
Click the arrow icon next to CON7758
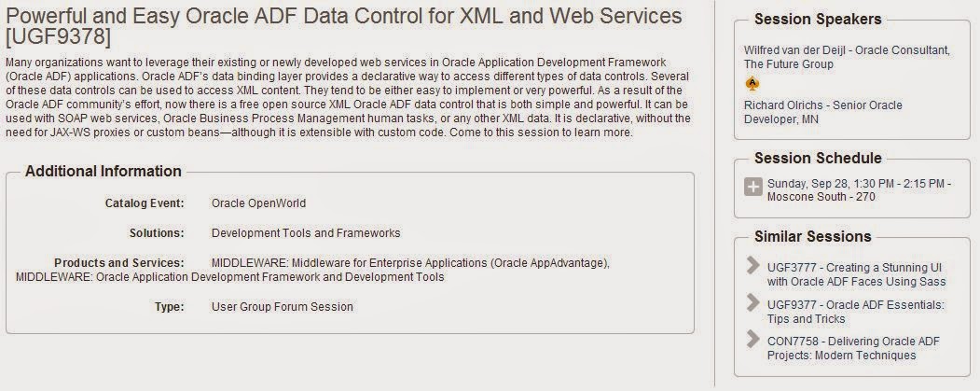click(753, 341)
